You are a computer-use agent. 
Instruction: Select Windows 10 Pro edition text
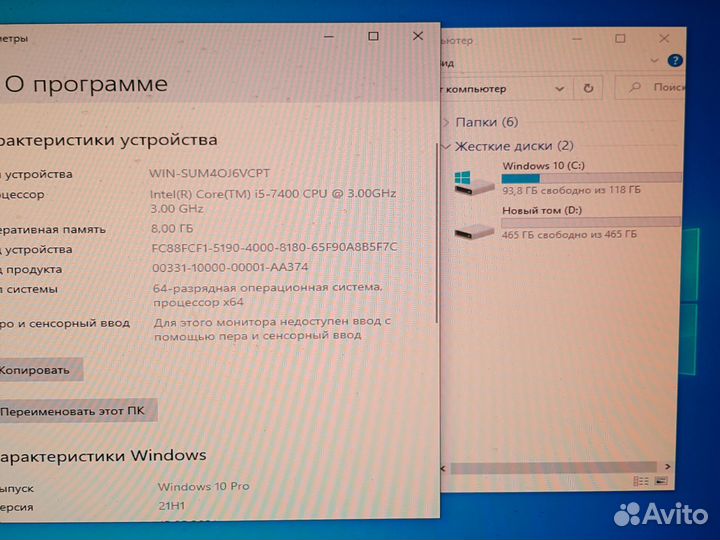pos(203,486)
